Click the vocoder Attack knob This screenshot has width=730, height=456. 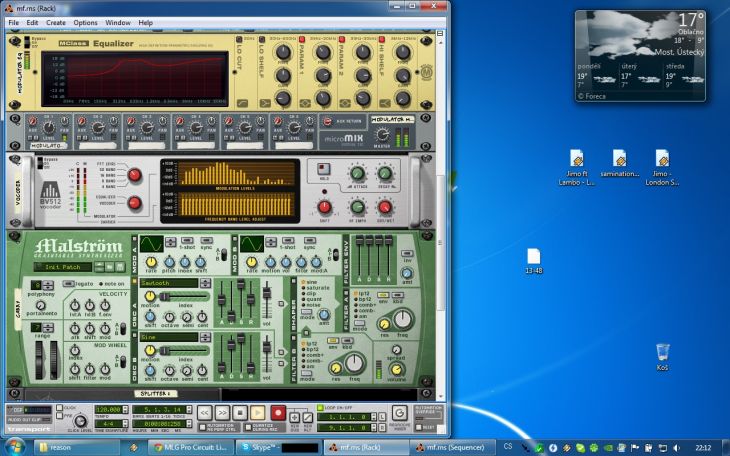357,174
